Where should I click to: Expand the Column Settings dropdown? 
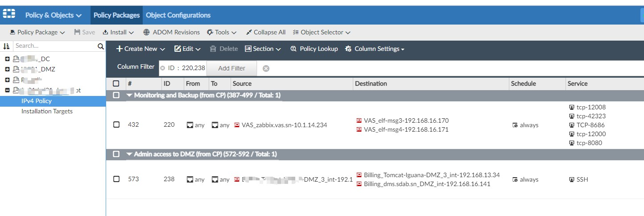375,49
